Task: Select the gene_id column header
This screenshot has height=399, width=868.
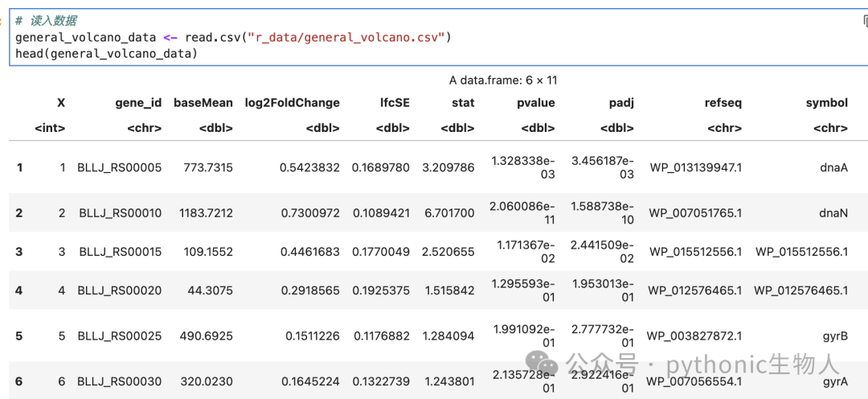Action: coord(138,102)
